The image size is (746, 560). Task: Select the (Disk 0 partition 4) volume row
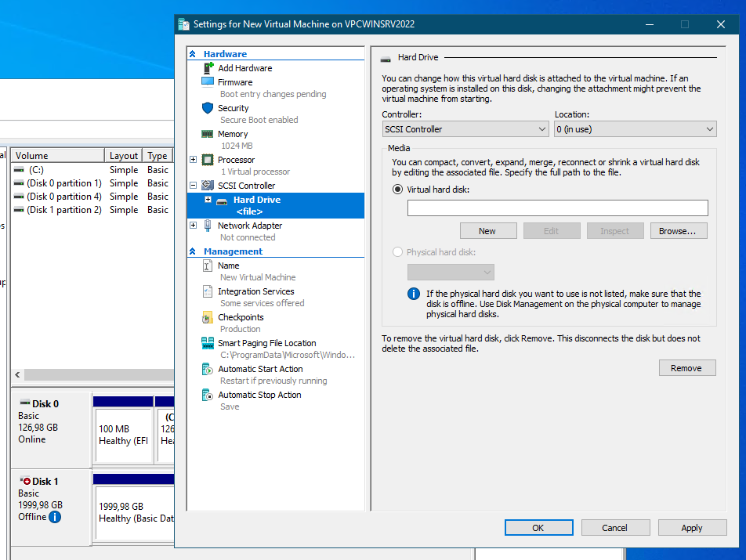92,197
